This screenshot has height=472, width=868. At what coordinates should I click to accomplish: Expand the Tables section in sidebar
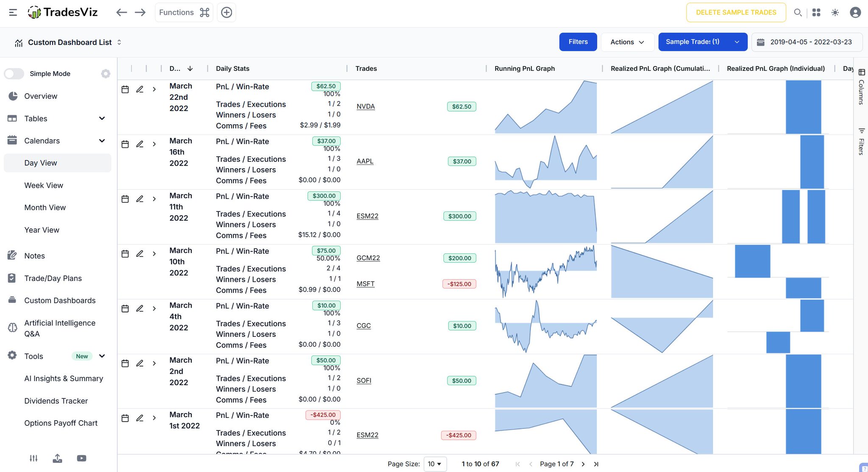[x=102, y=119]
